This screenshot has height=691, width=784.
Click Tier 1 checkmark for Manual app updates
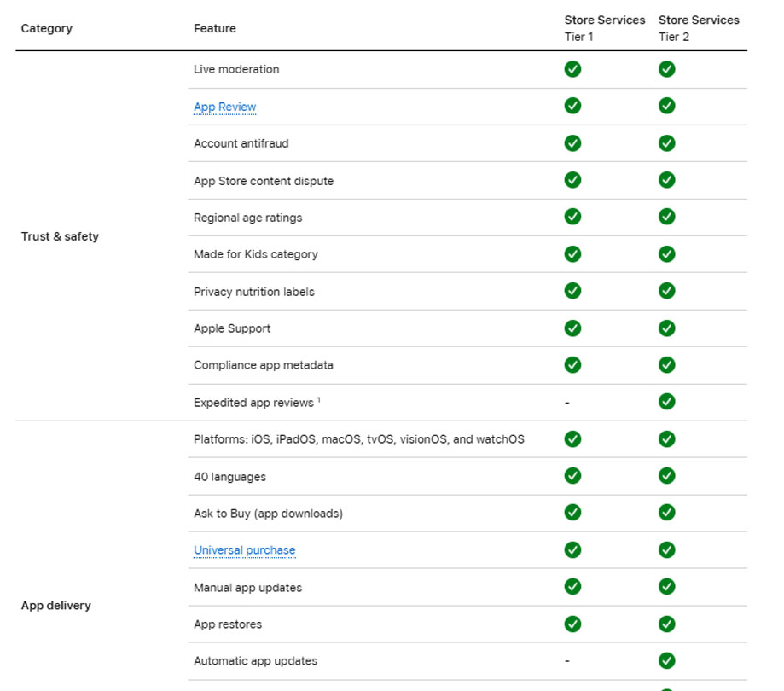tap(572, 587)
